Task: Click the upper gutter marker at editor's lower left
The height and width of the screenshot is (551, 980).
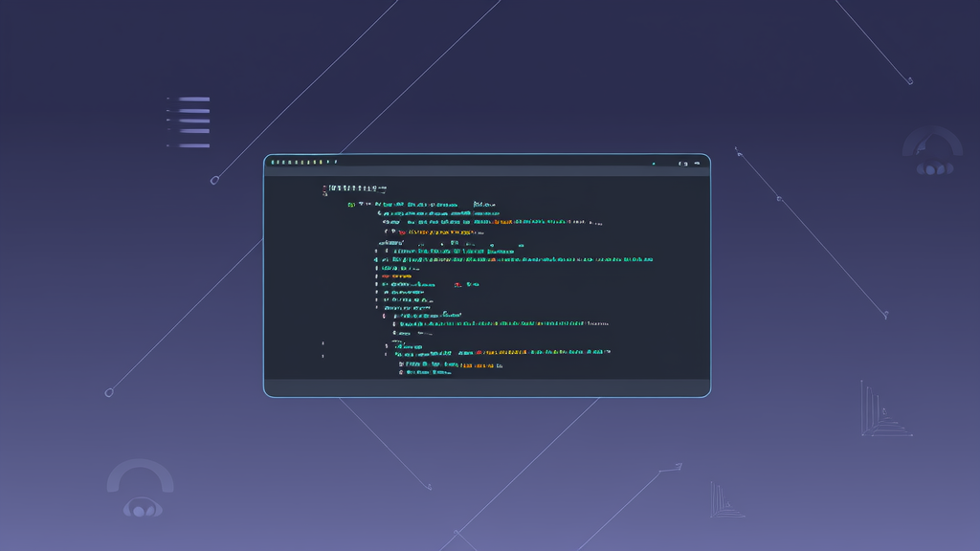Action: [323, 342]
